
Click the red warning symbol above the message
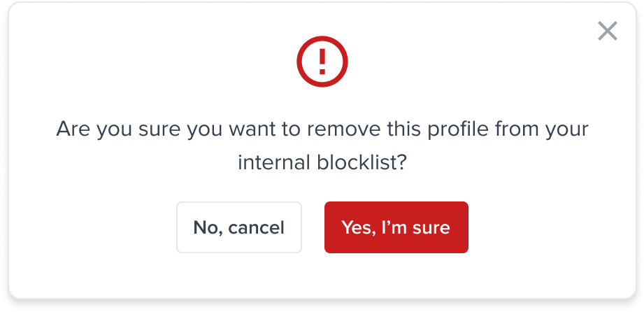point(322,63)
